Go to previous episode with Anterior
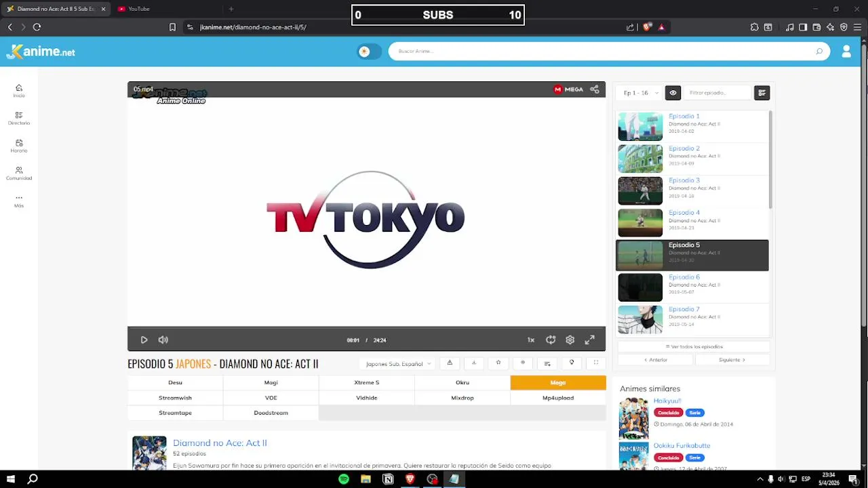 point(656,360)
